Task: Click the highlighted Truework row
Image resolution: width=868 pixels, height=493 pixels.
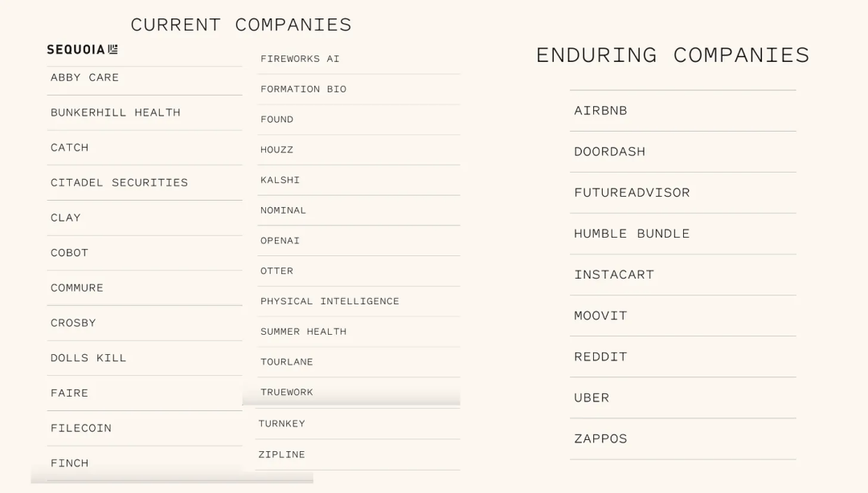Action: tap(351, 392)
